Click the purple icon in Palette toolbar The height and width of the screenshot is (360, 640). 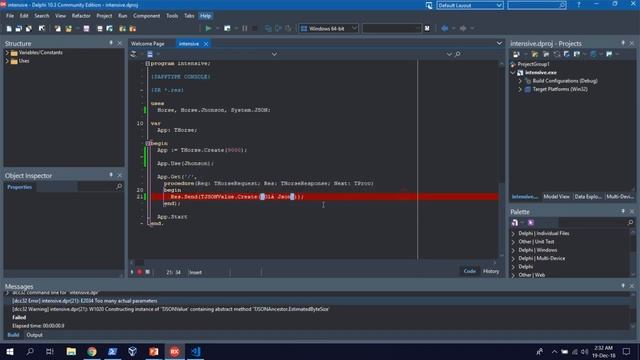point(530,222)
